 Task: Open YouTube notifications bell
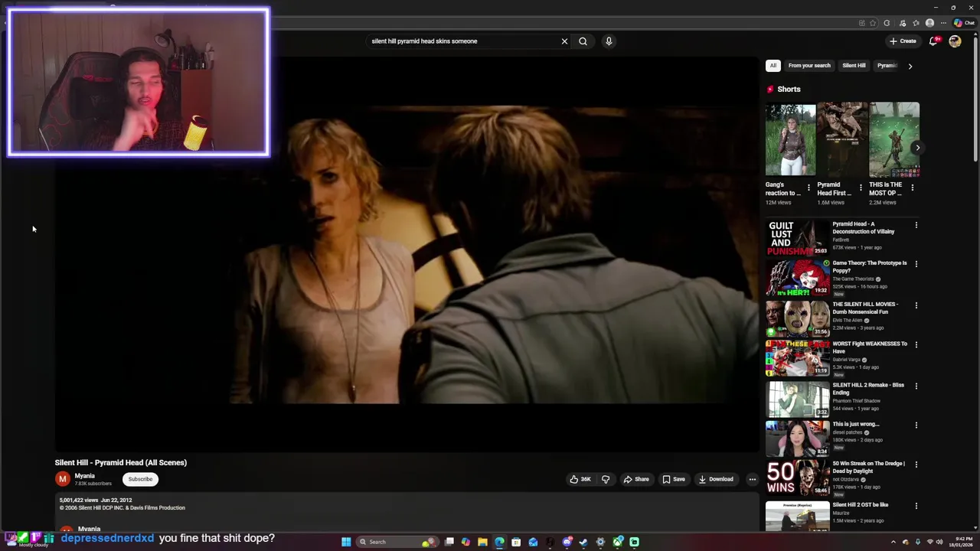933,41
